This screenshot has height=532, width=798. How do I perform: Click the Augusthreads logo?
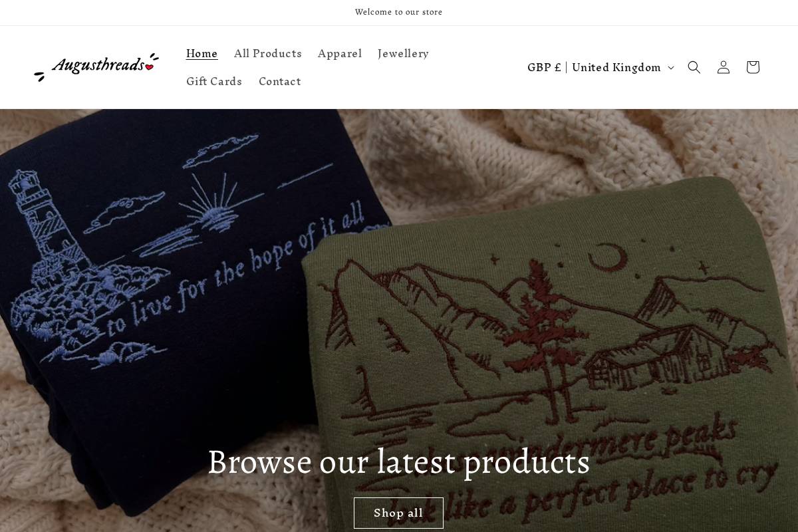click(96, 67)
